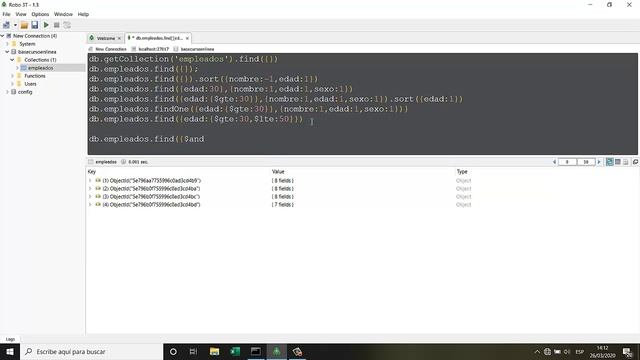
Task: Open the connect dropdown arrow in toolbar
Action: (x=15, y=25)
